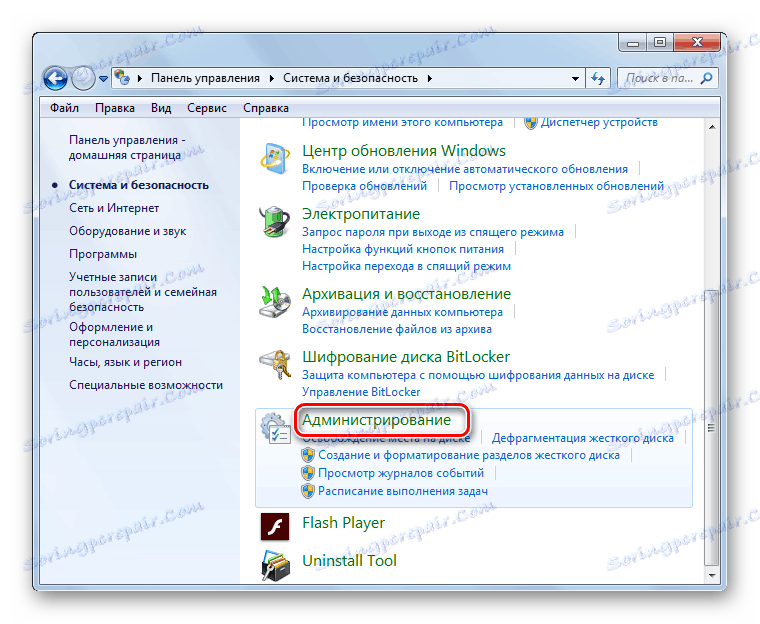
Task: Click Восстановление файлов из архива link
Action: [x=397, y=329]
